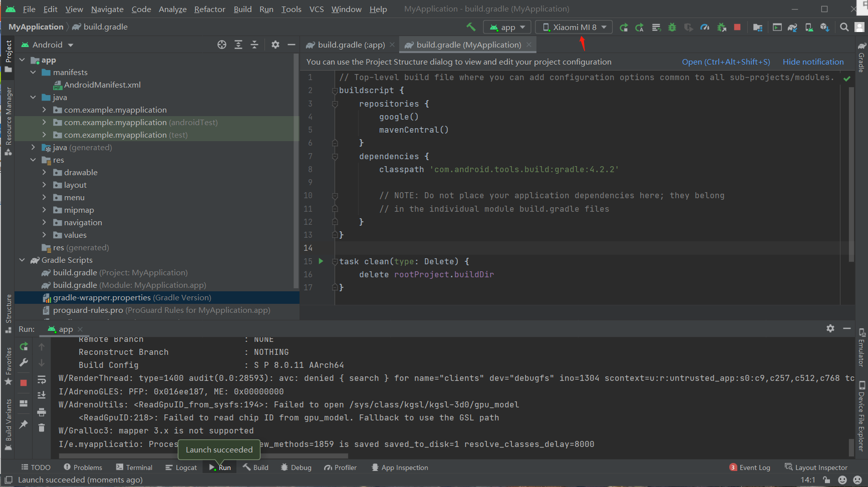The width and height of the screenshot is (868, 487).
Task: Toggle the Build Variants side tab
Action: pyautogui.click(x=8, y=425)
